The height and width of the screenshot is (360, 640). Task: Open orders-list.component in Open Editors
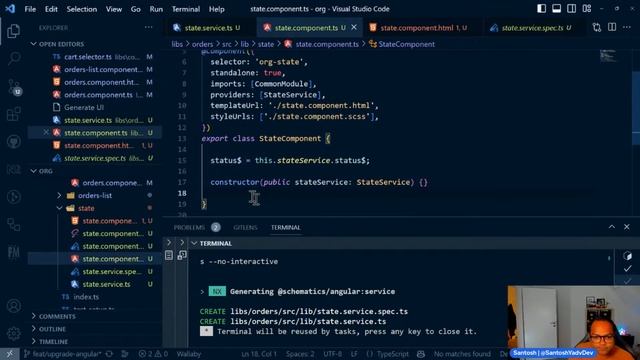coord(95,69)
